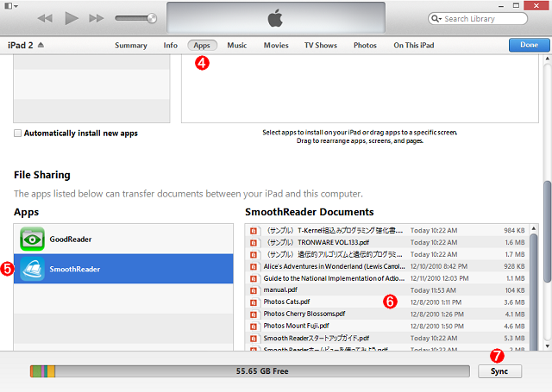Click main pane scroll down arrow

tap(547, 346)
